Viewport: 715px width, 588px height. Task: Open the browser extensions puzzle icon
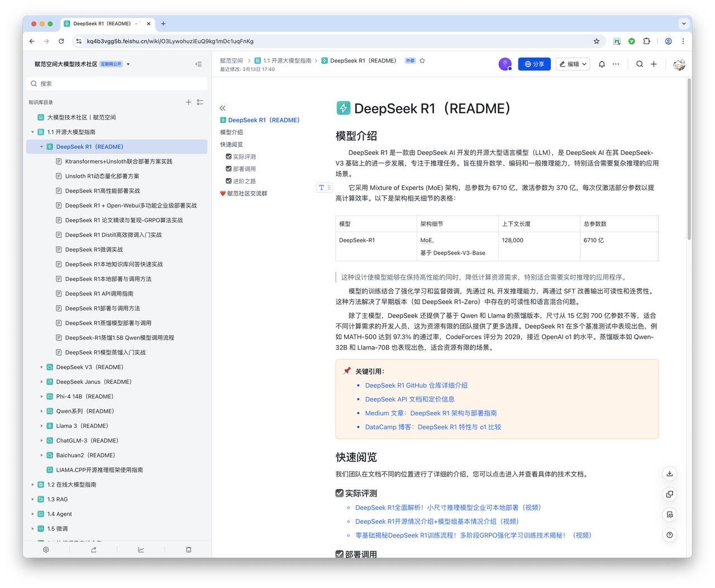click(x=646, y=41)
